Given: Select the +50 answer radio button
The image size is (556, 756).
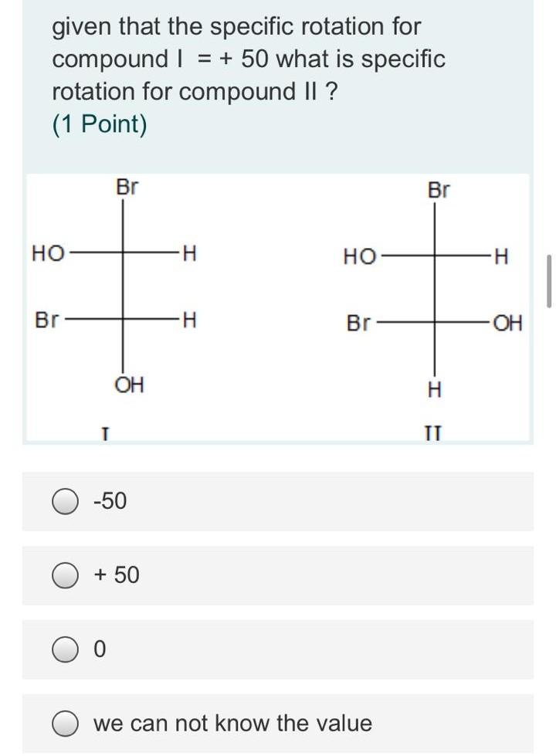Looking at the screenshot, I should (65, 575).
